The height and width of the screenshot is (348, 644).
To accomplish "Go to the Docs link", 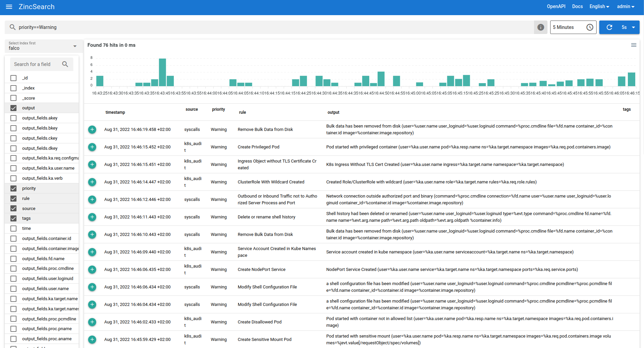I will pos(577,7).
